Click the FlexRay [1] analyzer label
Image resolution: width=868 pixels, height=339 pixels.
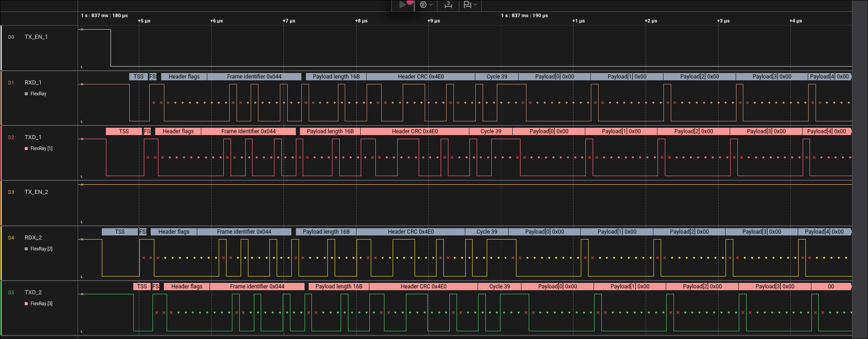click(x=42, y=148)
